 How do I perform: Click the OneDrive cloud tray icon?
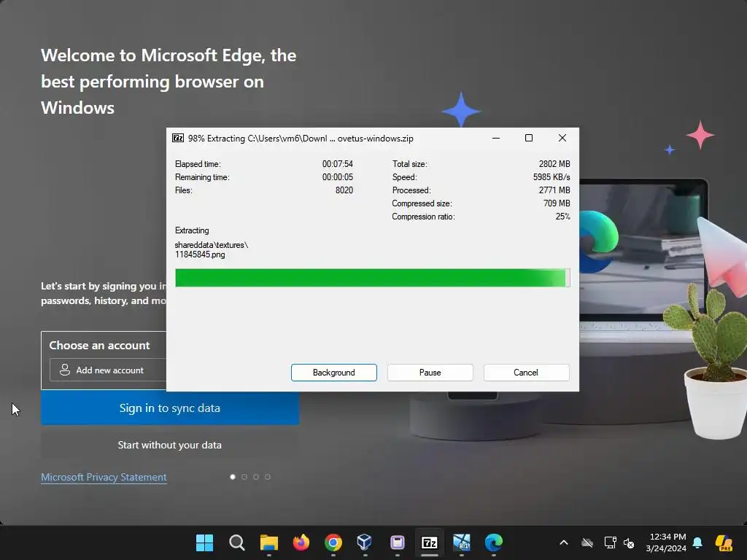point(587,542)
